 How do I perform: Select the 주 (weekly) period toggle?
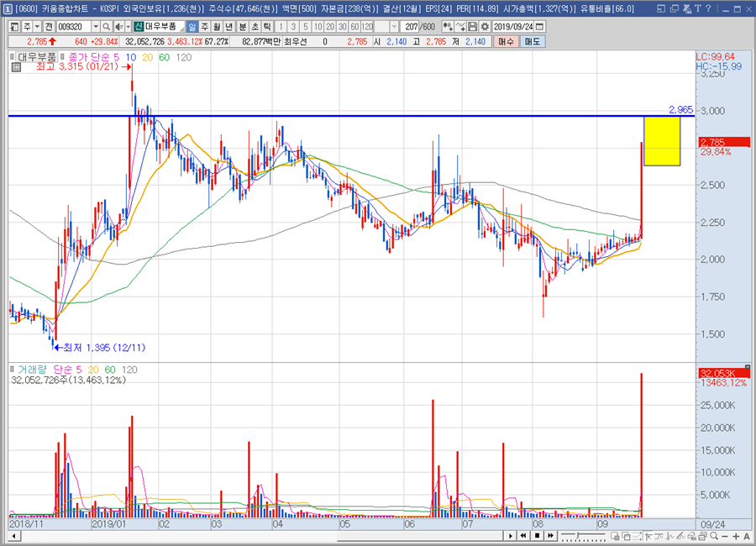[x=204, y=27]
